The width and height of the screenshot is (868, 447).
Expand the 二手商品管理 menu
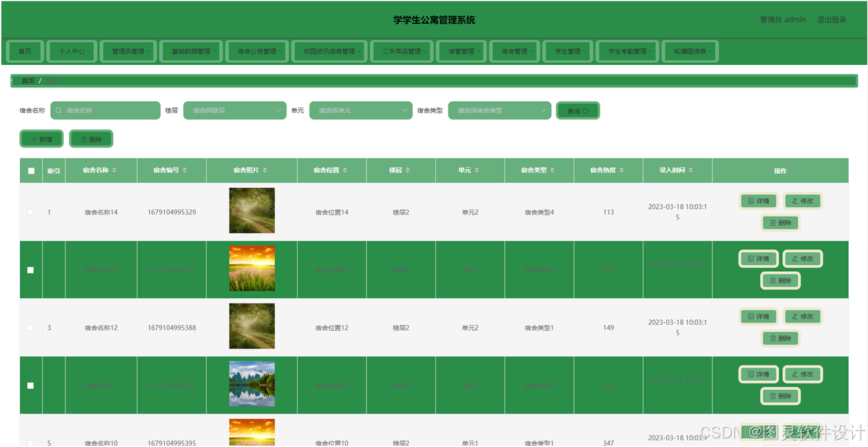[x=402, y=51]
